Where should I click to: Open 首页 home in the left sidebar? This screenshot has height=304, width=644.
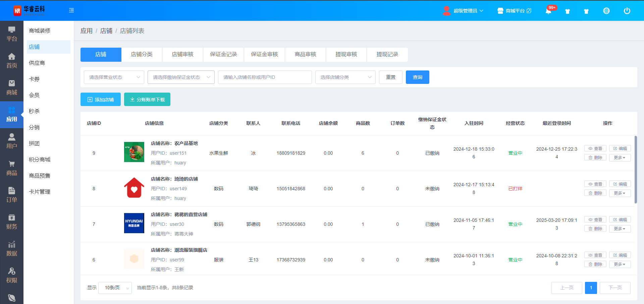tap(12, 61)
